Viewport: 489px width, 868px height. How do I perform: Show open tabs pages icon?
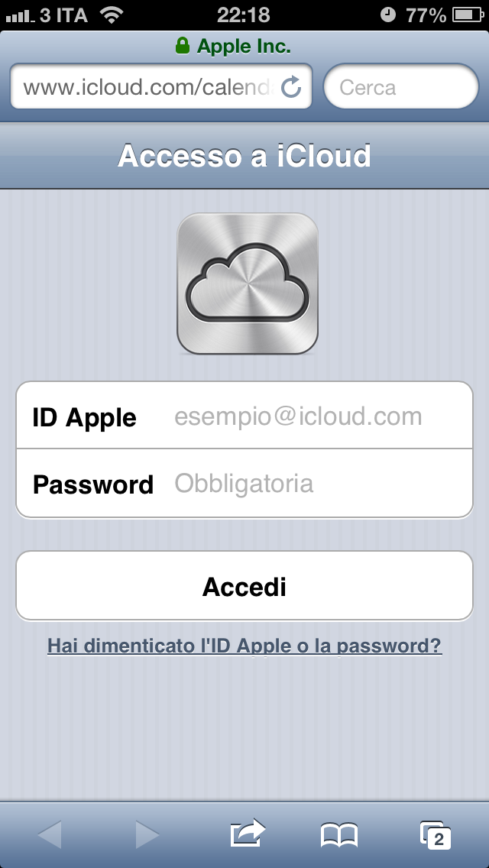pyautogui.click(x=436, y=835)
